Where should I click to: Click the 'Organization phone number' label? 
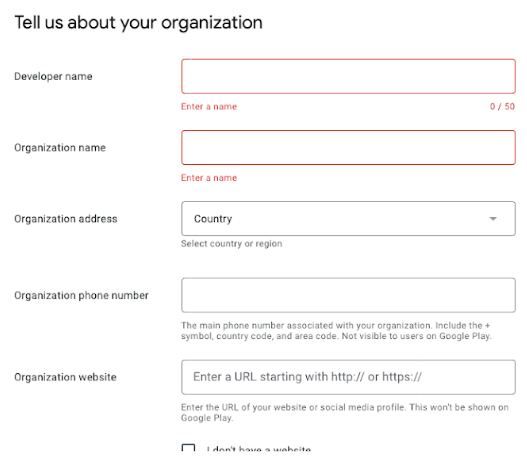click(x=81, y=295)
